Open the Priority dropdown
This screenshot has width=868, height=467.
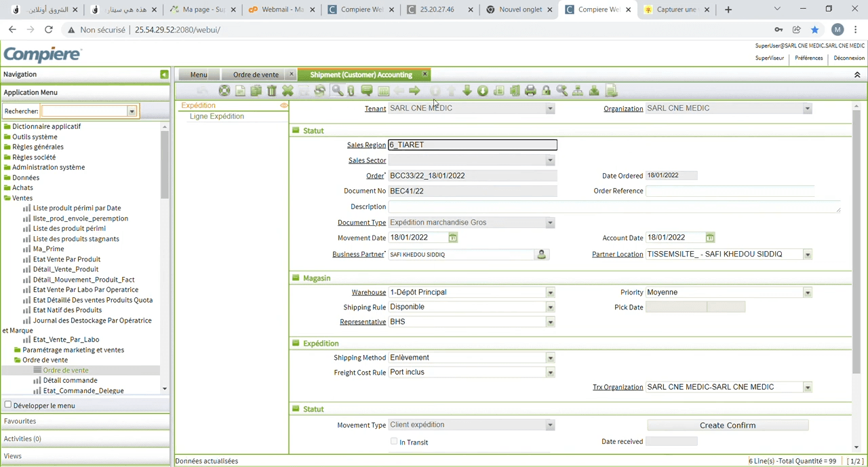pos(806,292)
